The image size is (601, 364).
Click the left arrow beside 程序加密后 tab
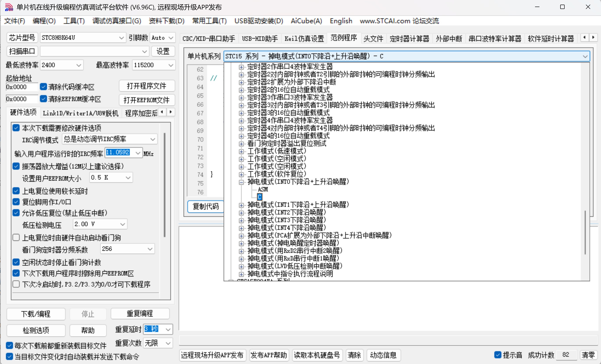point(162,112)
